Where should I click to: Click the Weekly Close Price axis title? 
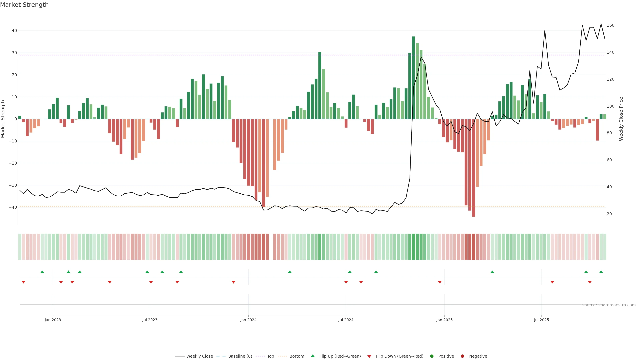621,119
